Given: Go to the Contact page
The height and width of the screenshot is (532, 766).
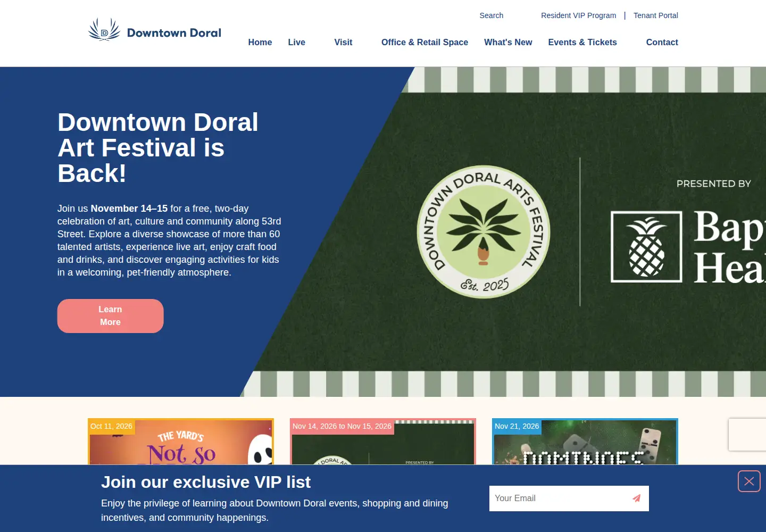Looking at the screenshot, I should click(662, 43).
